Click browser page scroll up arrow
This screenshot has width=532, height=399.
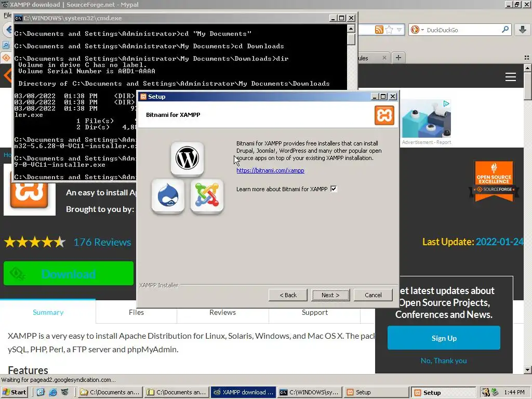point(527,68)
